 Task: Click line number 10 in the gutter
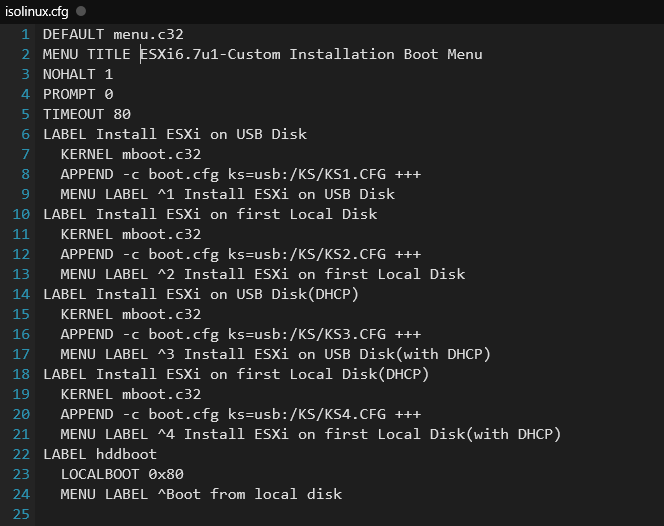[x=21, y=214]
